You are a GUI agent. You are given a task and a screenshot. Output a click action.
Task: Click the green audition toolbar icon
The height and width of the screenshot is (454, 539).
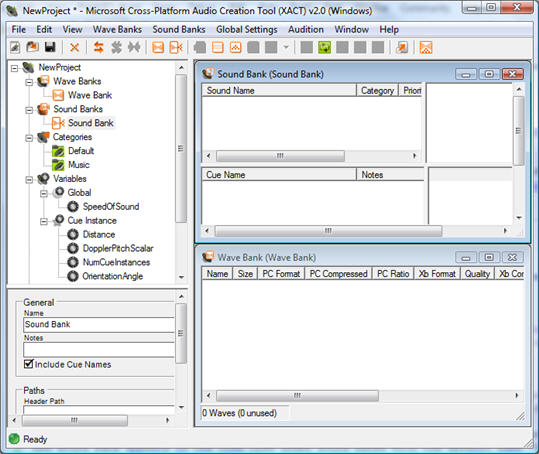pos(324,47)
